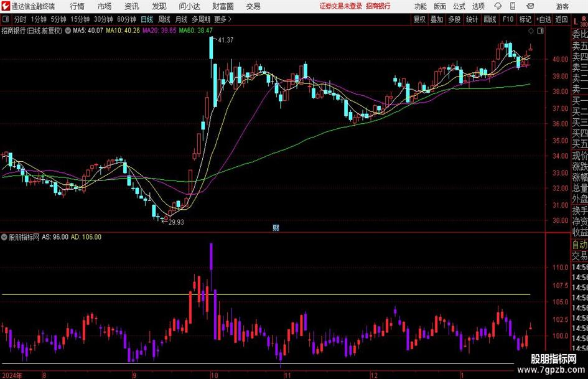This screenshot has height=379, width=588.
Task: Click 证券交易未登录 login link
Action: coord(340,6)
